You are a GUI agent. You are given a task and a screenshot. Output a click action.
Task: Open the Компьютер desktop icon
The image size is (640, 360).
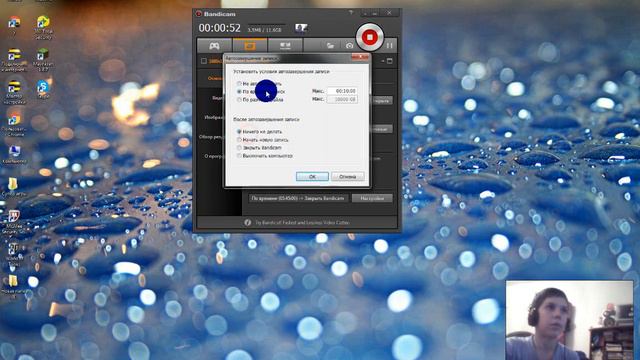14,154
